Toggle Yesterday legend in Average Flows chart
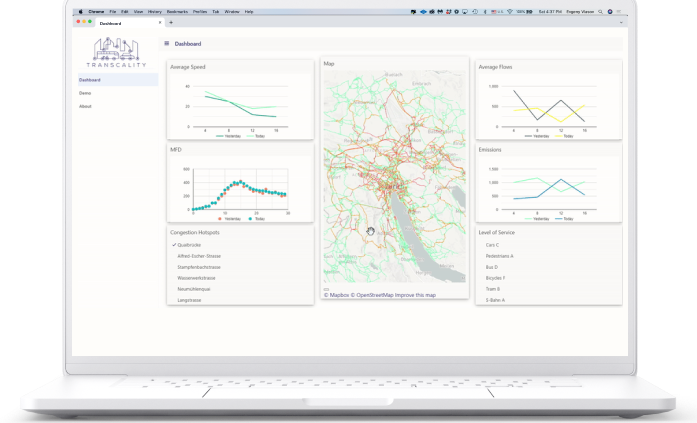Screen dimensions: 697x423 coord(537,136)
